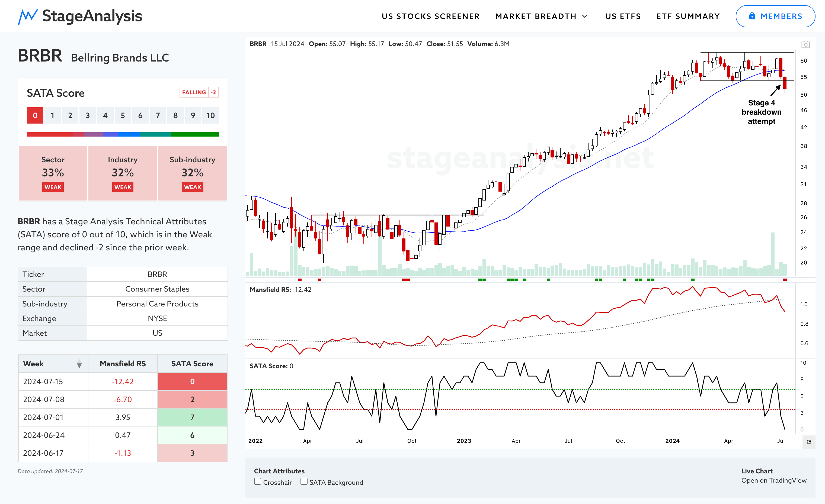Open US Stocks Screener menu
The height and width of the screenshot is (504, 825).
click(x=431, y=16)
